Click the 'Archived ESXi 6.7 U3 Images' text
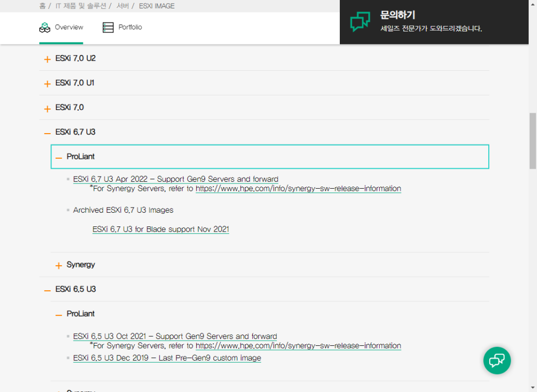Viewport: 537px width, 392px height. pos(123,210)
